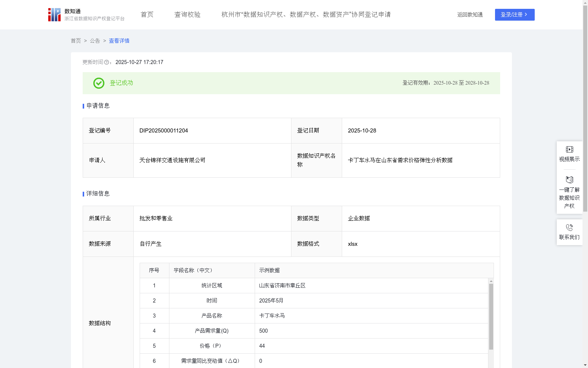
Task: Click the 批发和零售业 industry value
Action: tap(156, 219)
